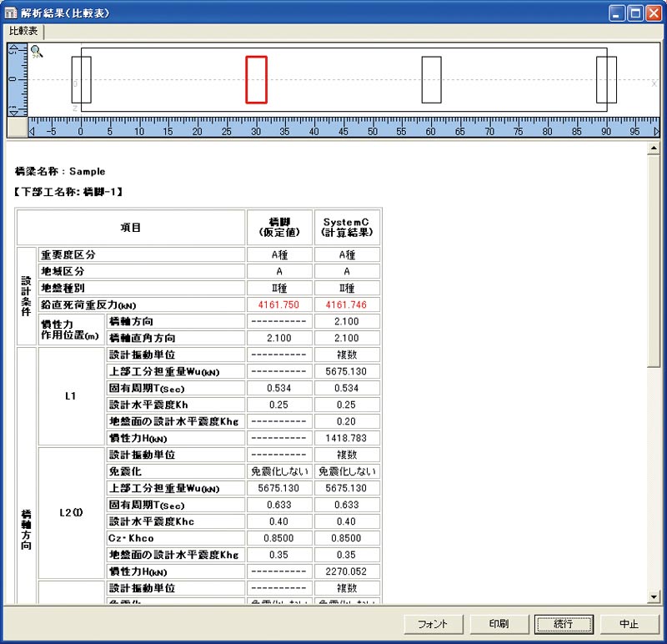Click the red value 4161.746
This screenshot has height=644, width=667.
346,304
